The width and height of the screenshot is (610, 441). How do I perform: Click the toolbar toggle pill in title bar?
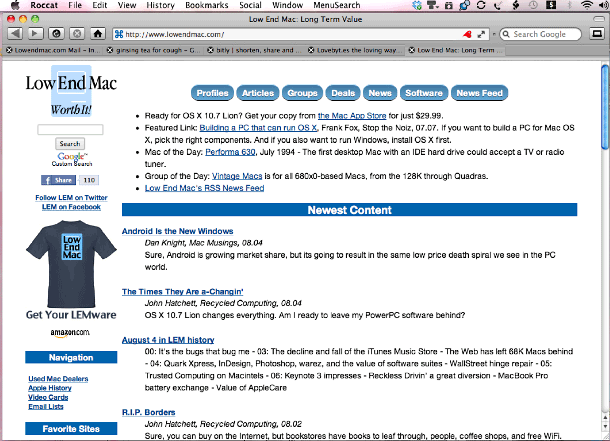(599, 19)
